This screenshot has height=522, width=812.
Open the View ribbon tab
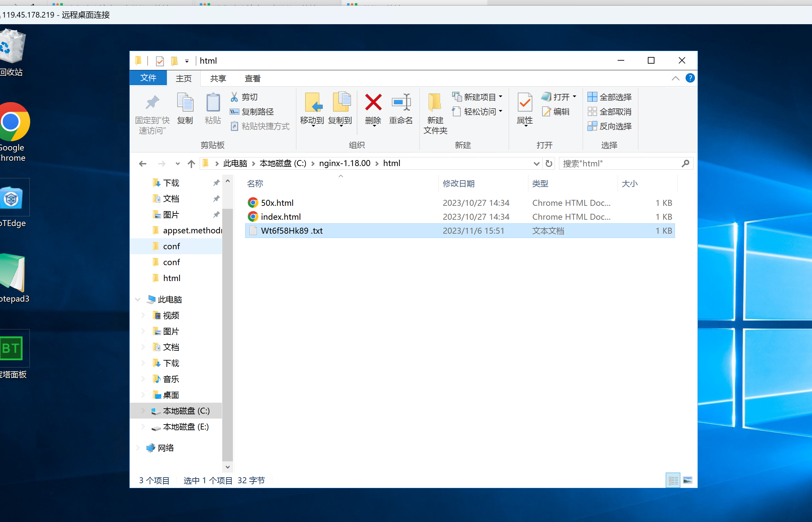(253, 79)
